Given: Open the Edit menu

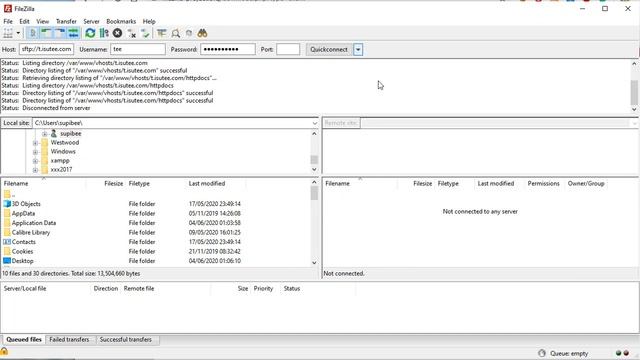Looking at the screenshot, I should click(24, 21).
